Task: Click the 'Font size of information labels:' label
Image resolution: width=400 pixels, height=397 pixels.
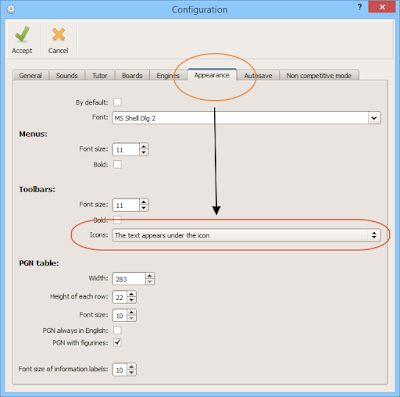Action: [63, 369]
